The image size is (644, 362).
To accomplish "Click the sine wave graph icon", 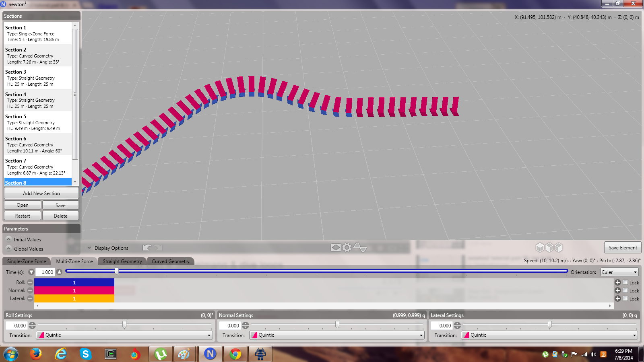I will [x=360, y=247].
